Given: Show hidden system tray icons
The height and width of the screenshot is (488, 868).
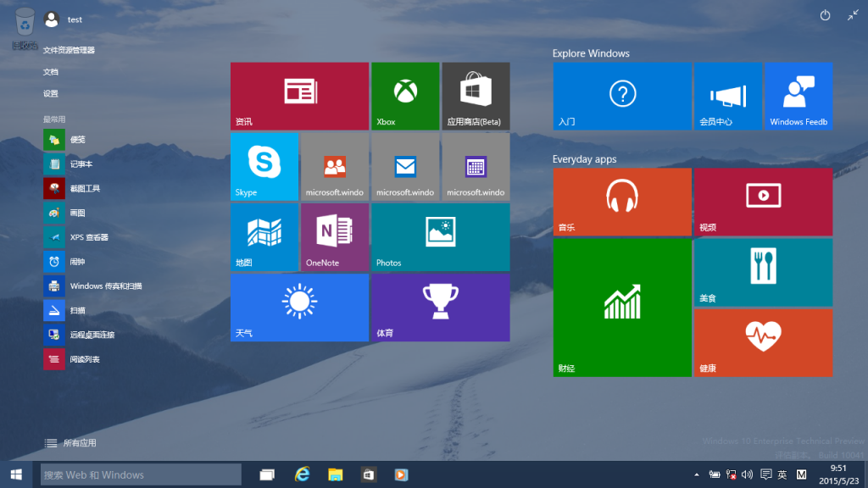Looking at the screenshot, I should (697, 474).
